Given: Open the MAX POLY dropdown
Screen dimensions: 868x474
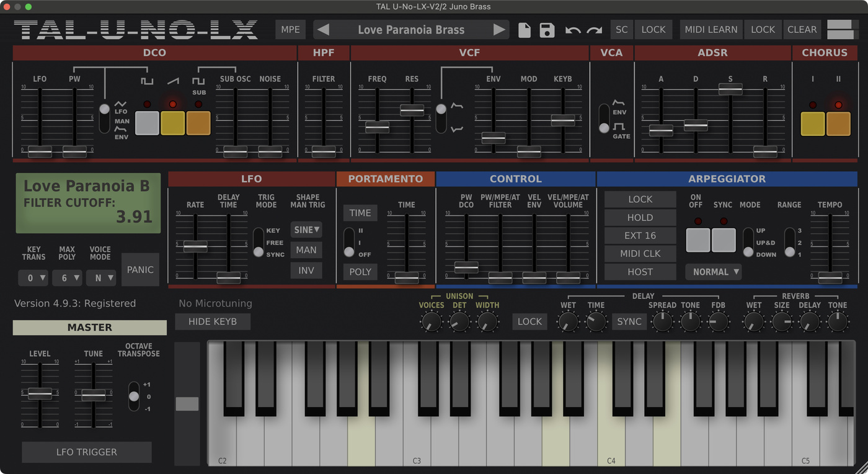Looking at the screenshot, I should coord(67,278).
